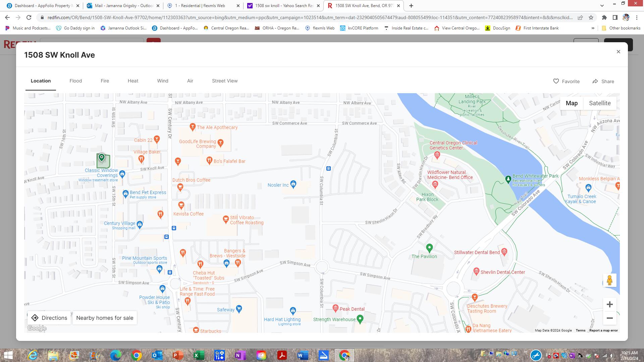Expand hidden bookmarks chevron
Image resolution: width=644 pixels, height=362 pixels.
593,28
